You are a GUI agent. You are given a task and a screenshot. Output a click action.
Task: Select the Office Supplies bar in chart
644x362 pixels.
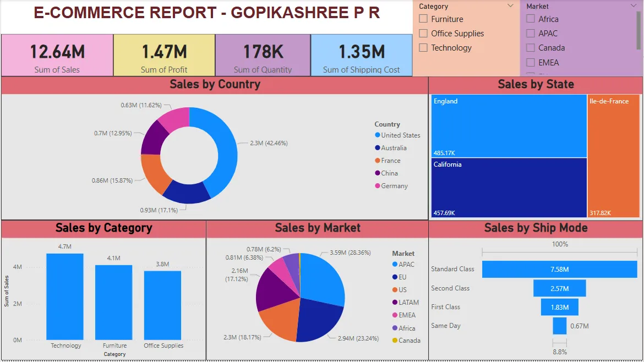click(162, 305)
